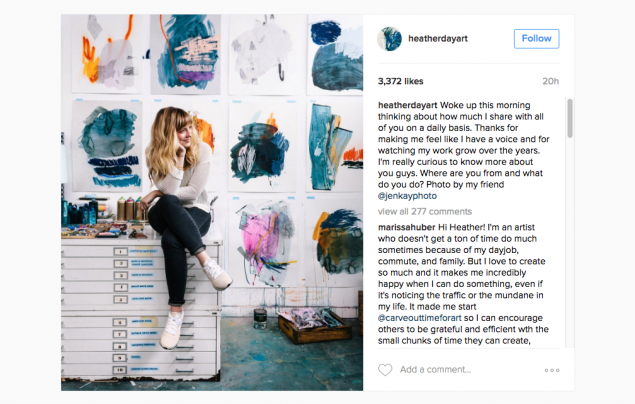
Task: Click the pink abstract painting on wall
Action: (265, 242)
